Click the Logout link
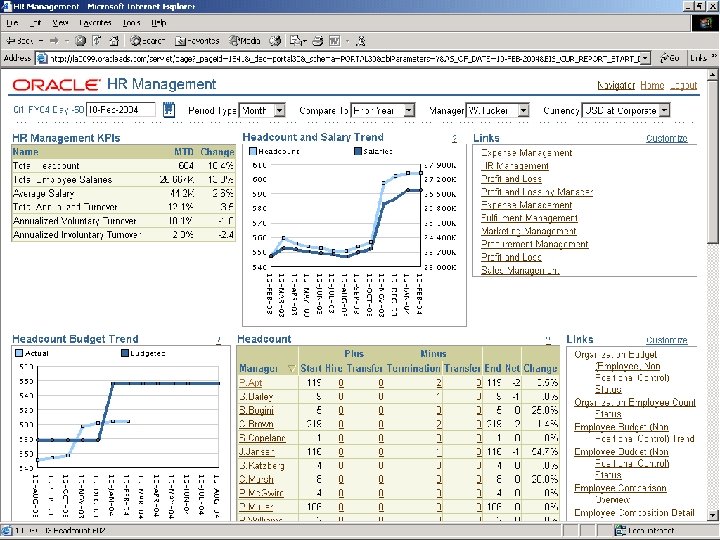 [683, 85]
